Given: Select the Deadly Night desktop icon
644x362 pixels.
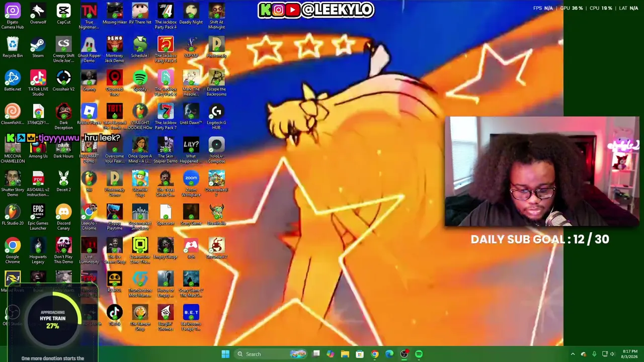Looking at the screenshot, I should (x=191, y=14).
